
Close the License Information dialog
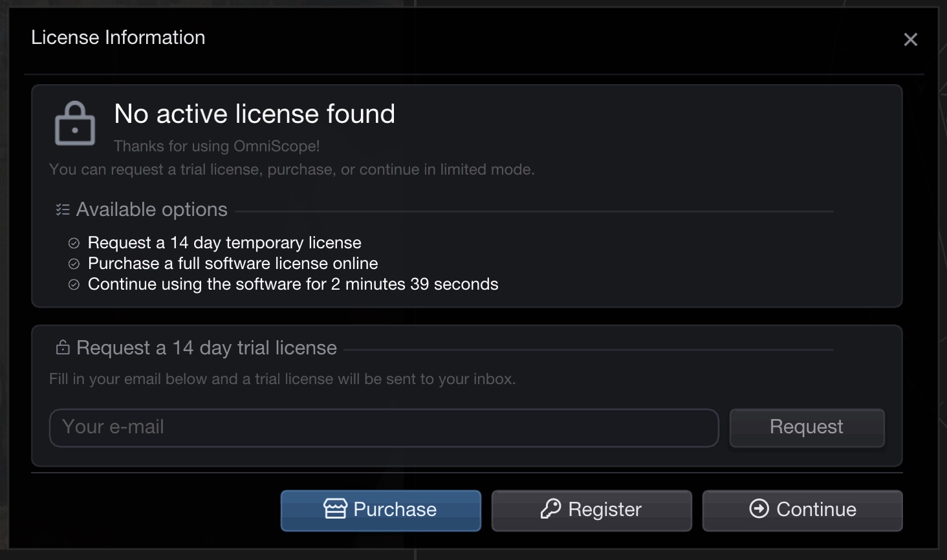[x=910, y=39]
